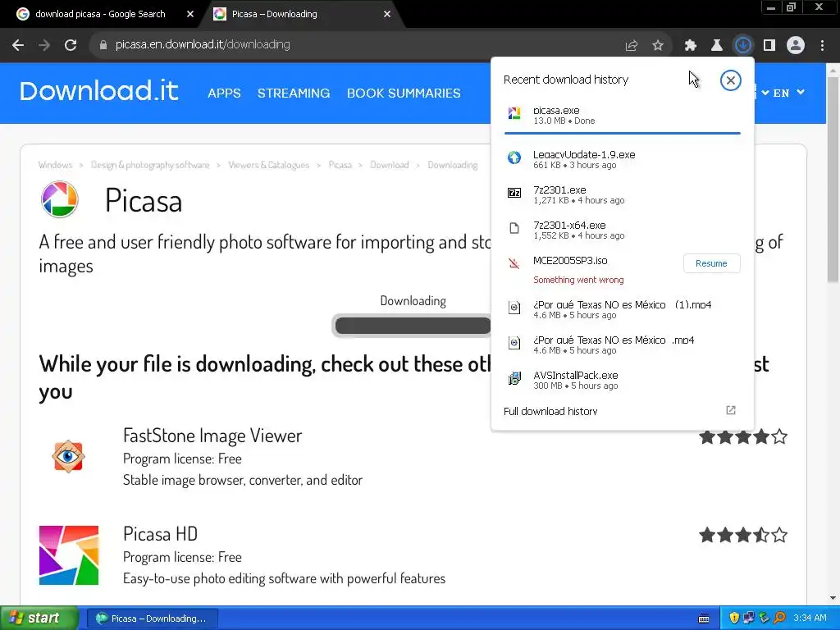Click the Download breadcrumb link
Screen dimensions: 840x630
390,165
